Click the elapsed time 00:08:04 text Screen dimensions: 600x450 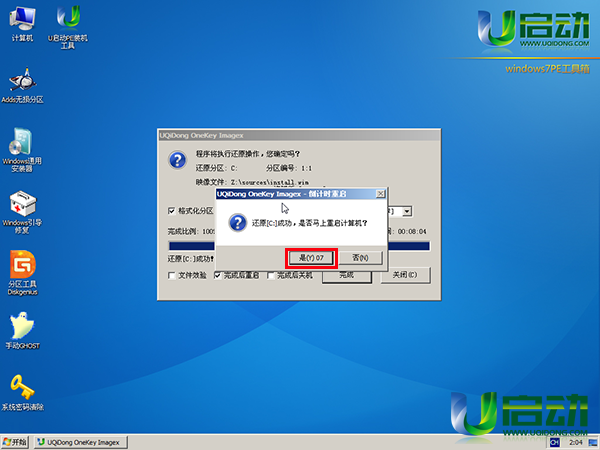(x=412, y=232)
